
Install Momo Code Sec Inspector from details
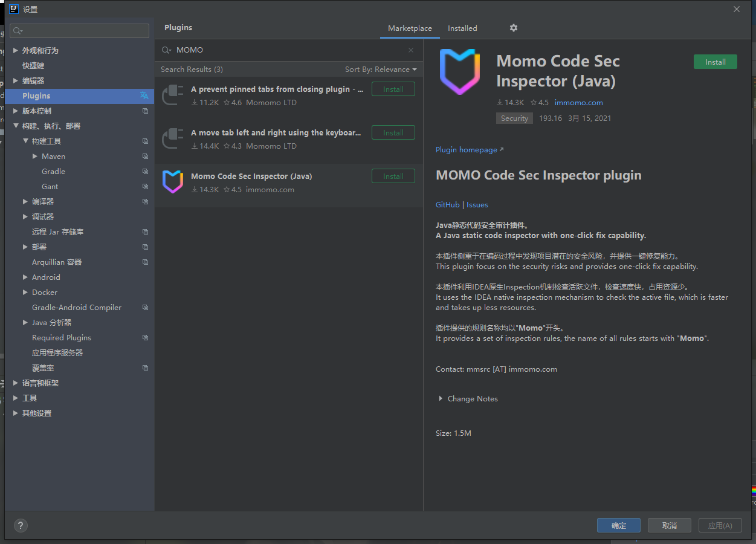715,62
